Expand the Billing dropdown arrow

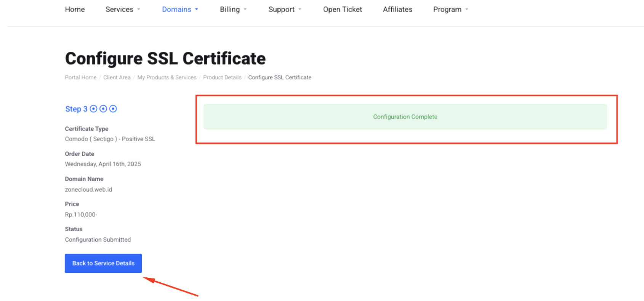(x=245, y=10)
